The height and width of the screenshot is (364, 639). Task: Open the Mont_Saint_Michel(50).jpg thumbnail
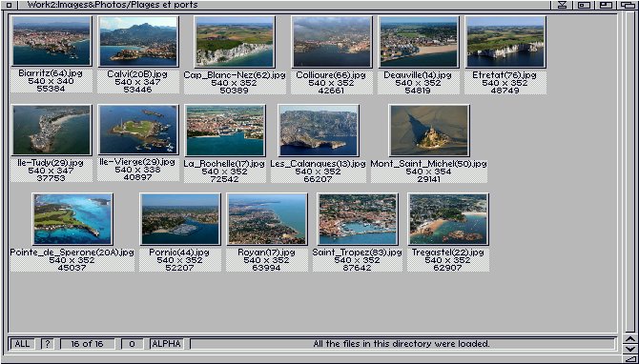pos(429,131)
